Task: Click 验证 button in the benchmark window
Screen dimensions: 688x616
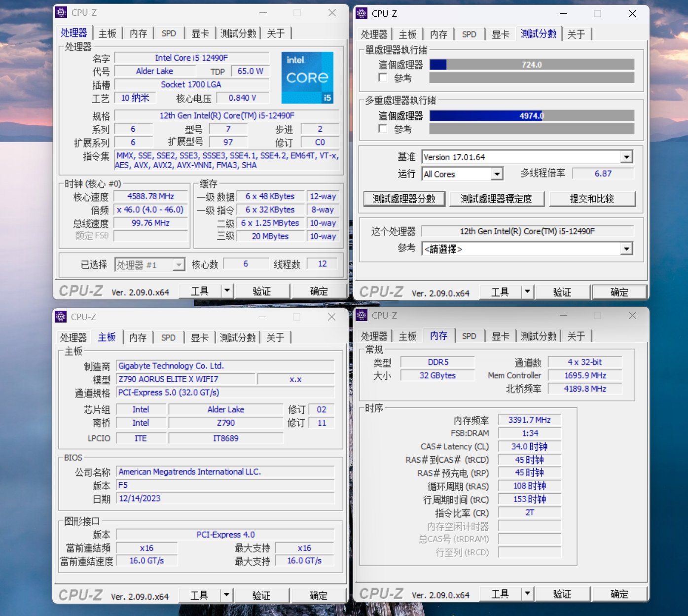Action: tap(562, 292)
